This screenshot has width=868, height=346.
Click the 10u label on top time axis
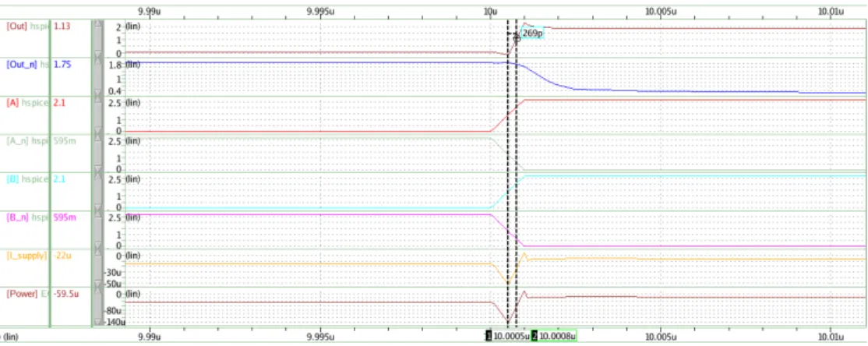click(x=490, y=10)
